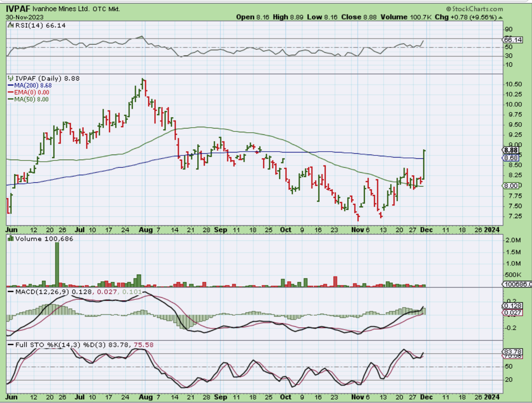This screenshot has width=532, height=403.
Task: Click the 100686.0 volume value tag
Action: coord(518,284)
